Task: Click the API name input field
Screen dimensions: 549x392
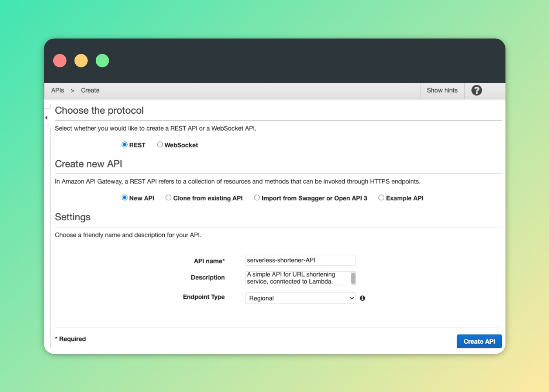Action: [x=300, y=260]
